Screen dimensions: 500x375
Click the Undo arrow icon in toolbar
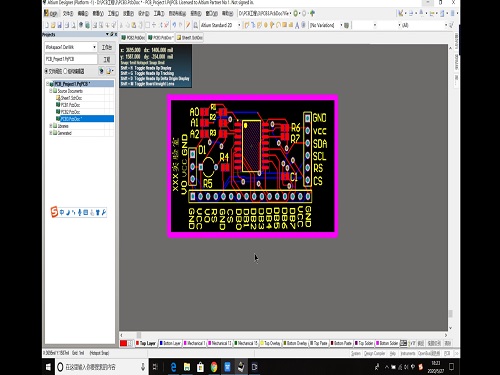coord(174,25)
